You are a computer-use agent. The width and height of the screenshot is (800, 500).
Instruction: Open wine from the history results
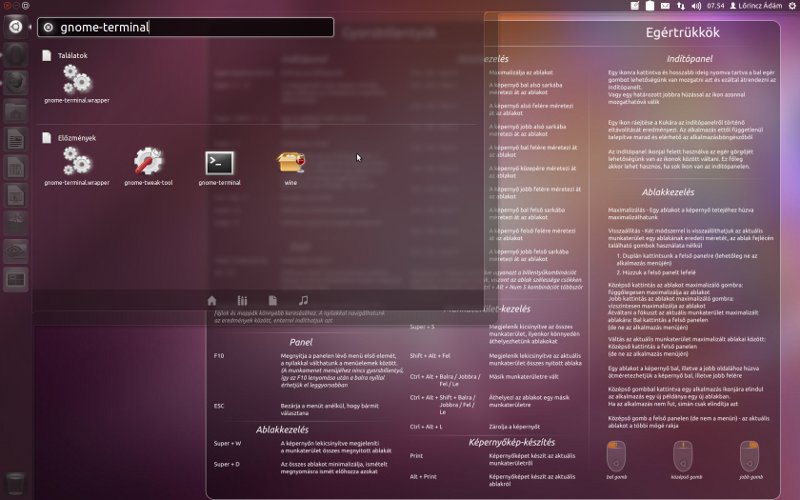coord(291,167)
